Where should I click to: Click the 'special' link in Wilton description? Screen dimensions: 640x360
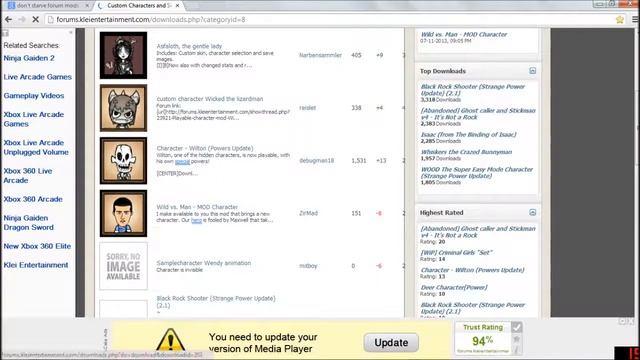pyautogui.click(x=182, y=162)
